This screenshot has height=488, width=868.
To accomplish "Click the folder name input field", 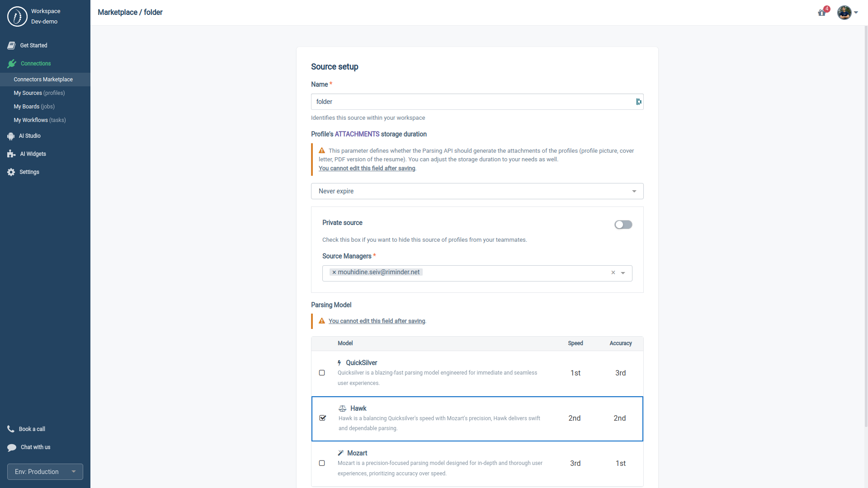I will (x=477, y=101).
